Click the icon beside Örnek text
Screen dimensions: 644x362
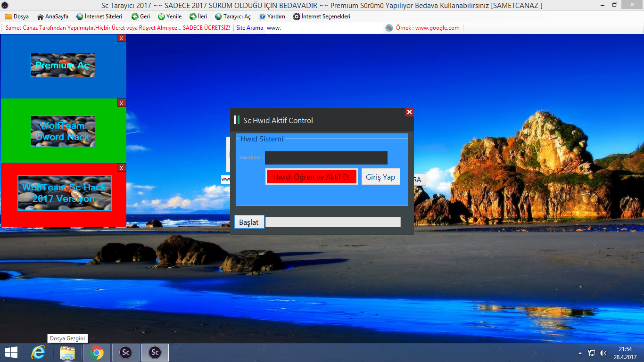pos(389,28)
